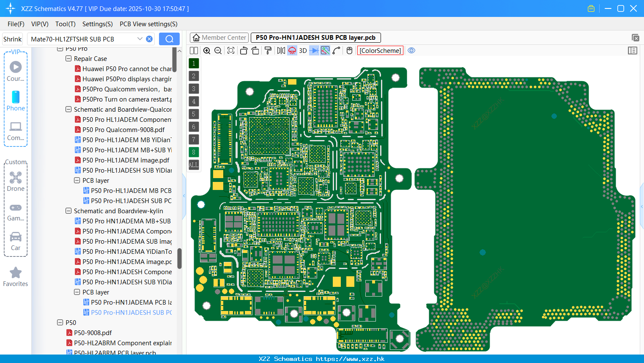The image size is (644, 363).
Task: Select the Phone sidebar category
Action: coord(16,101)
